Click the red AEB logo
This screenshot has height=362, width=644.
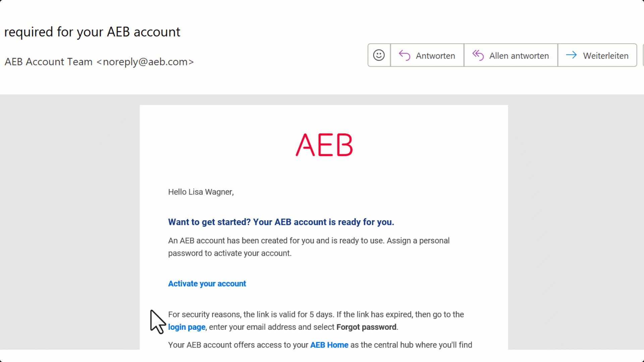[324, 145]
